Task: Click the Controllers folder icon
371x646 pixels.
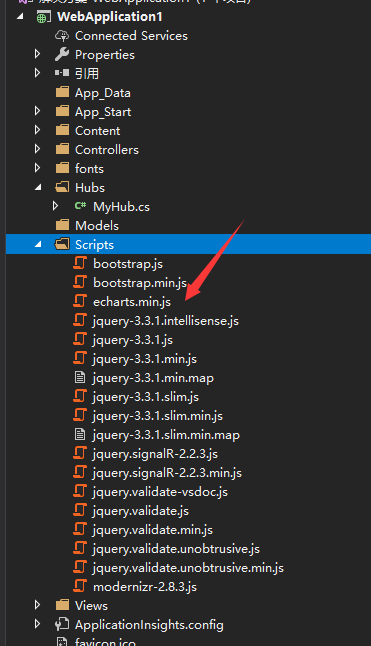Action: pos(62,149)
